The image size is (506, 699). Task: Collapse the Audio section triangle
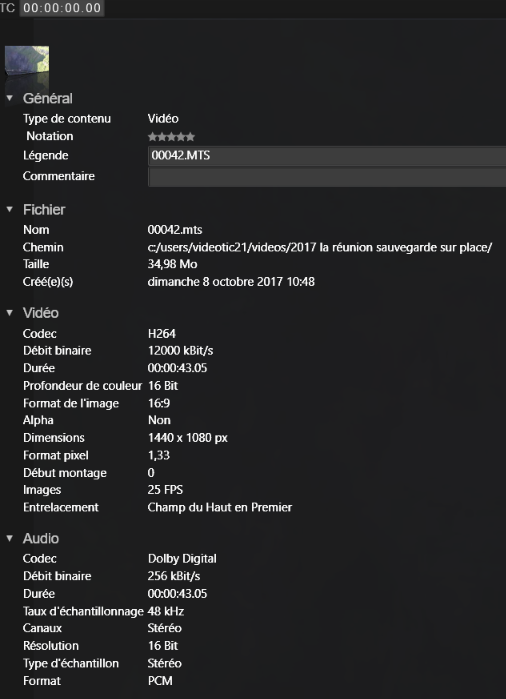click(x=9, y=538)
